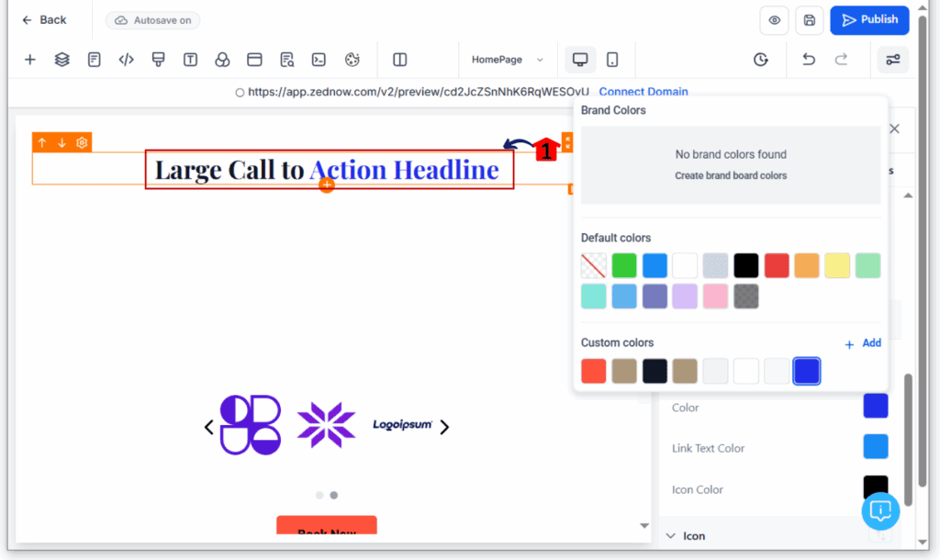
Task: Open the page search settings icon
Action: tap(287, 60)
